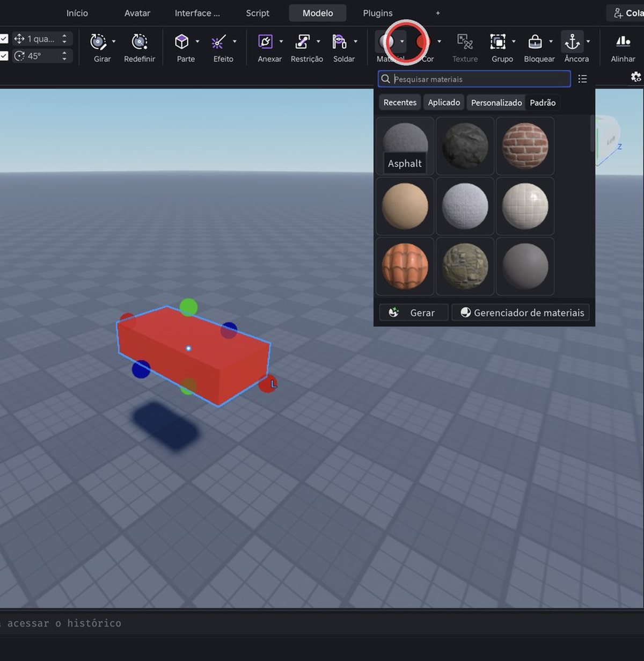Viewport: 644px width, 661px height.
Task: Expand the Anexar dropdown arrow
Action: click(x=281, y=41)
